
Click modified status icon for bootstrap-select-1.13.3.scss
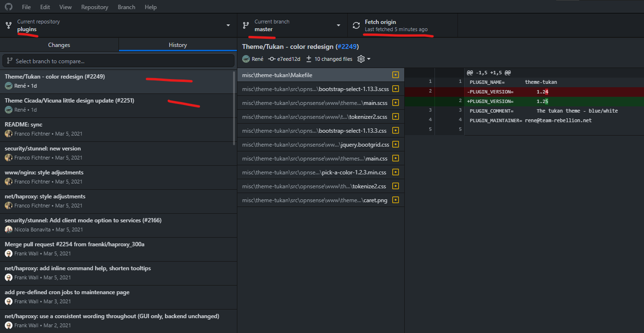(396, 89)
